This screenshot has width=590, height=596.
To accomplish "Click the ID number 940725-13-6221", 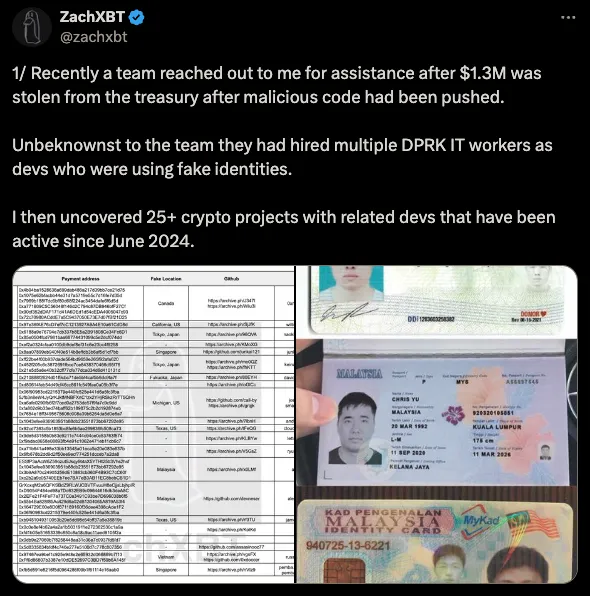I will click(x=348, y=546).
